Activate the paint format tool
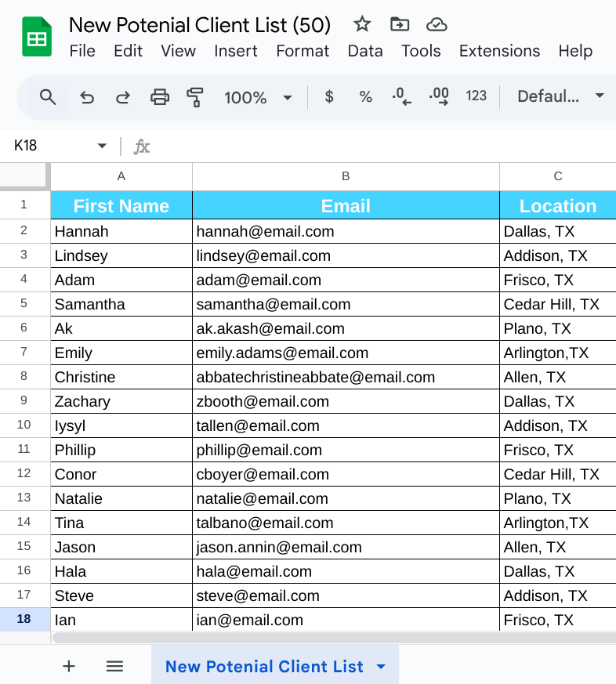616x684 pixels. 194,97
